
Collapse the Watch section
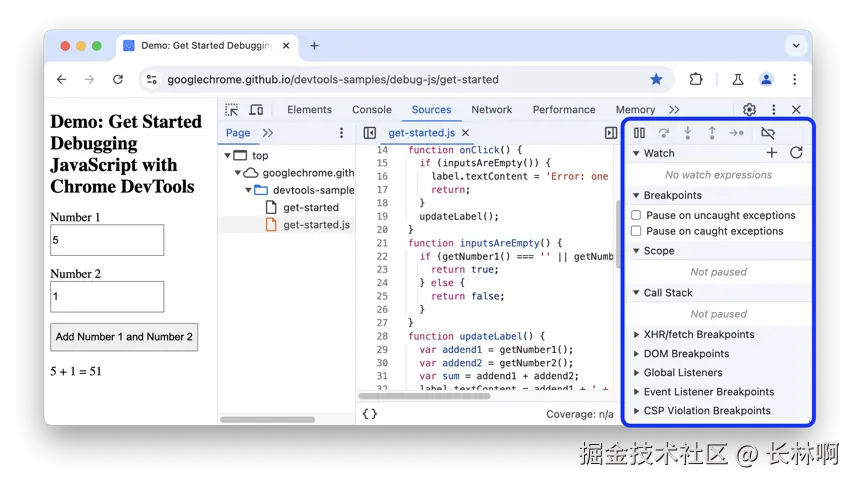[636, 153]
